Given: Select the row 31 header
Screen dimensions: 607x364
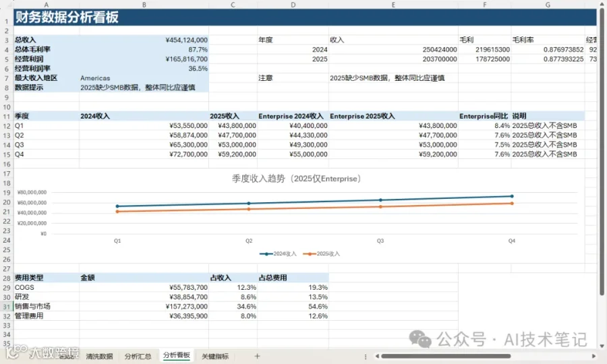Looking at the screenshot, I should pos(7,307).
